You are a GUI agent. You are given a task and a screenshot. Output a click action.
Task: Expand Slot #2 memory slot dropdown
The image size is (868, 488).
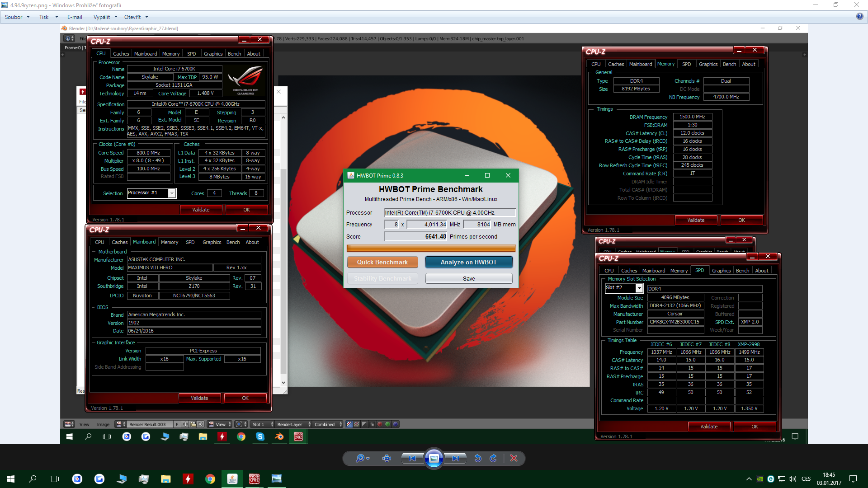[x=639, y=288]
